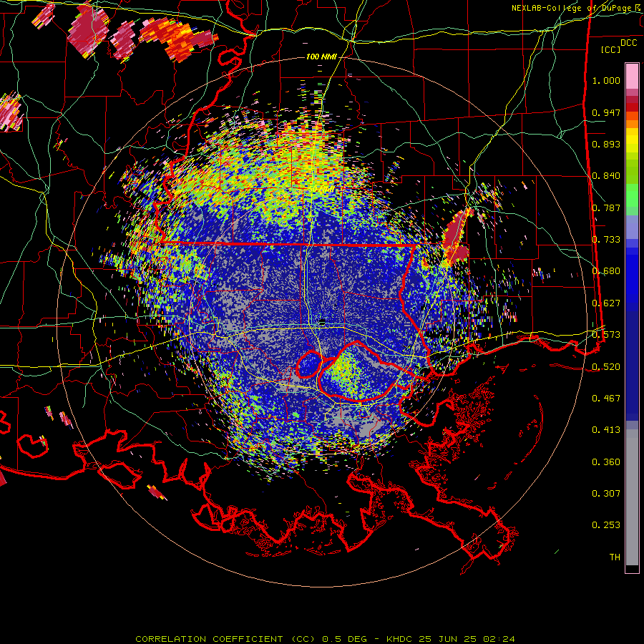Screen dimensions: 644x644
Task: Select the 0.893 scale value
Action: click(606, 144)
